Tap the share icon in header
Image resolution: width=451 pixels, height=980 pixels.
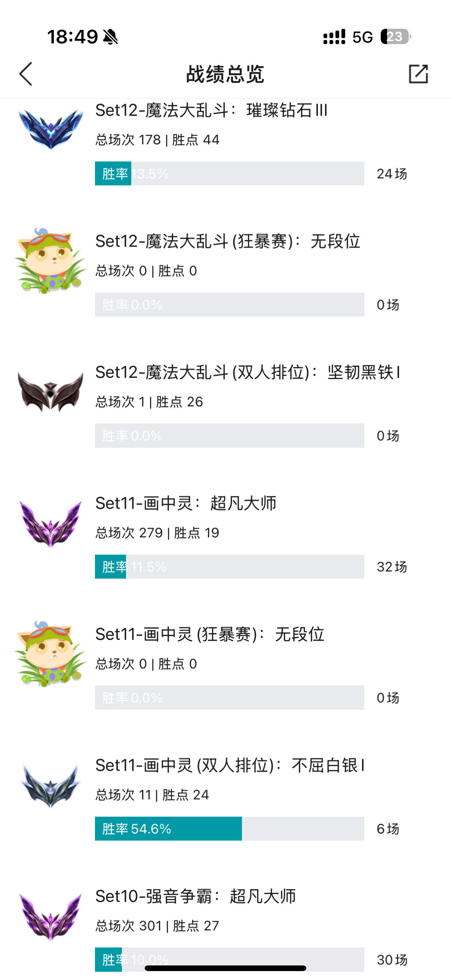coord(418,74)
